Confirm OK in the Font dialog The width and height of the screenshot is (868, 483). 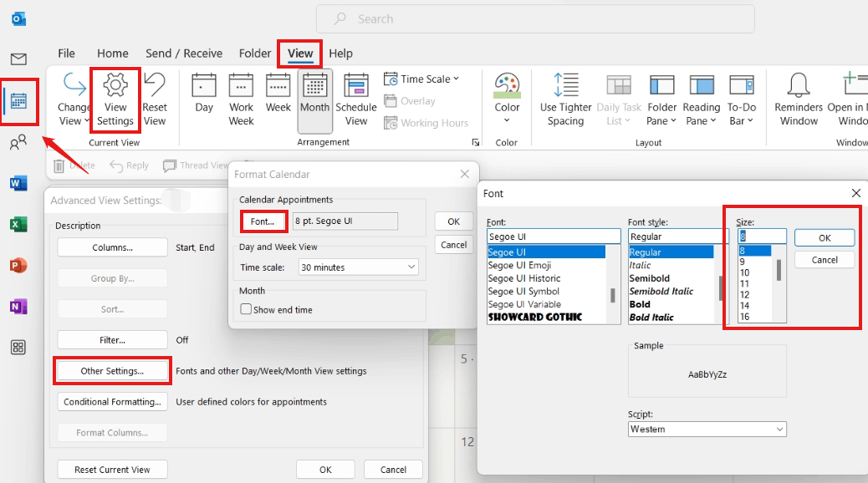pyautogui.click(x=825, y=238)
